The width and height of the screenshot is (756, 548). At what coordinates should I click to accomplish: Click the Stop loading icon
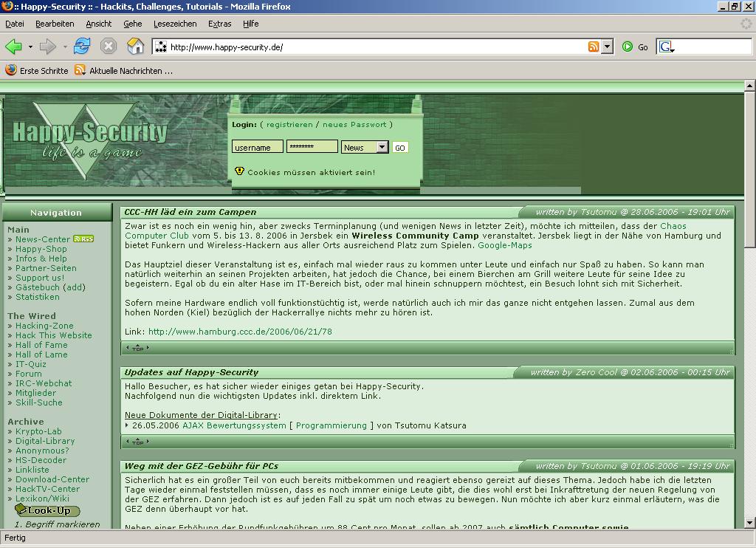pyautogui.click(x=109, y=47)
